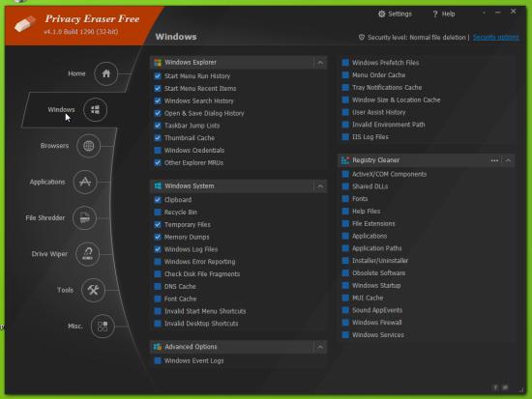The width and height of the screenshot is (532, 399).
Task: Collapse the Windows Explorer section
Action: (x=320, y=63)
